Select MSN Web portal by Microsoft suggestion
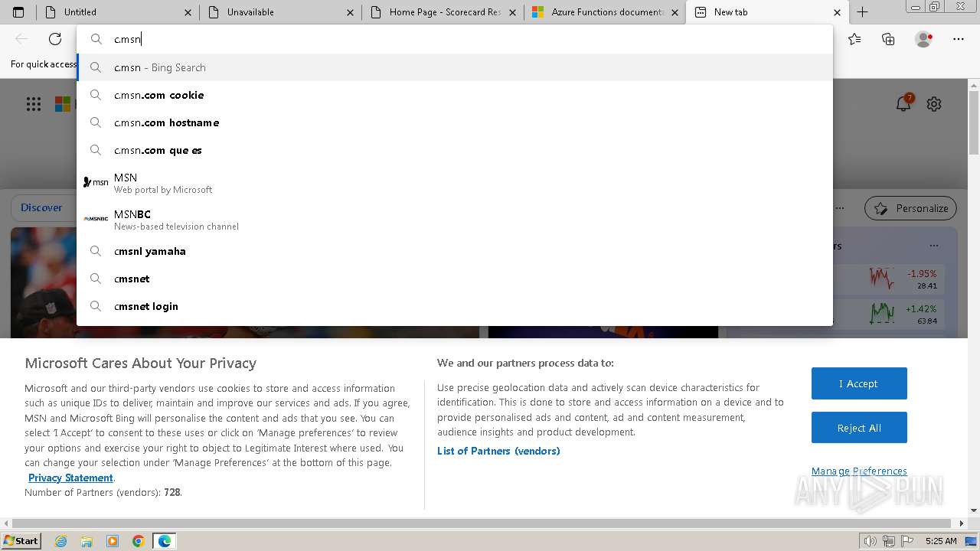This screenshot has height=551, width=980. click(x=455, y=183)
